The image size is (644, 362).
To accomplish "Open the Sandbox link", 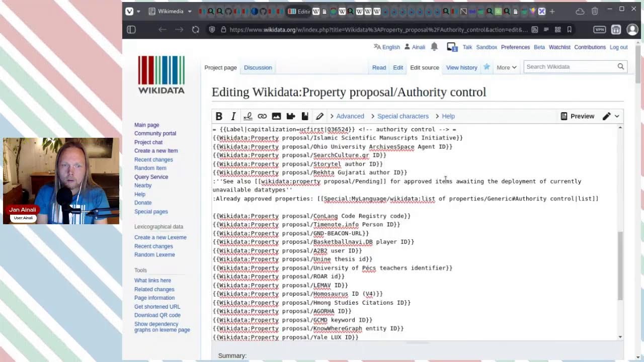I will (x=487, y=47).
